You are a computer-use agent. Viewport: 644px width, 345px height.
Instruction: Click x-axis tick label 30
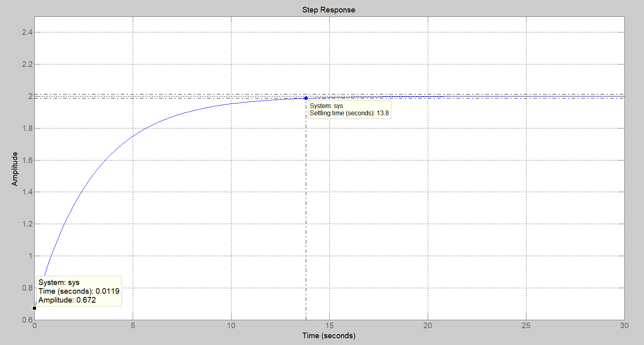pos(624,326)
